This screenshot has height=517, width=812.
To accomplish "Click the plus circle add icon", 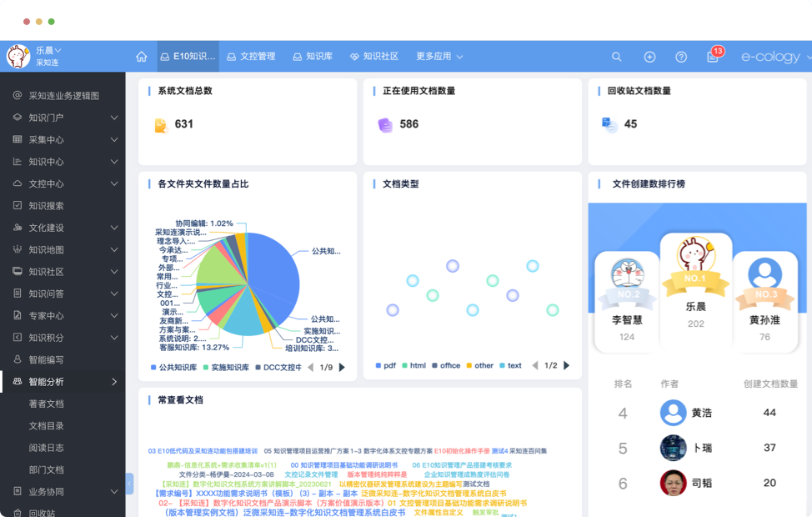I will (649, 57).
